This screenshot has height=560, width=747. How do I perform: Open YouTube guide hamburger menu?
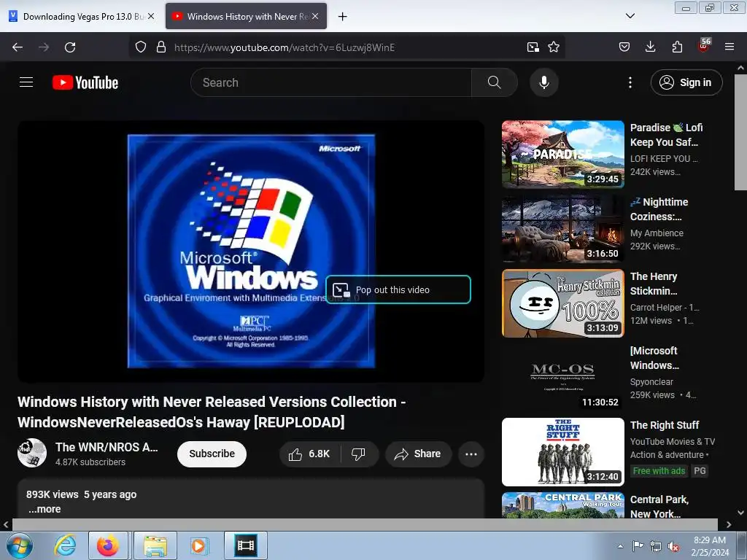26,82
